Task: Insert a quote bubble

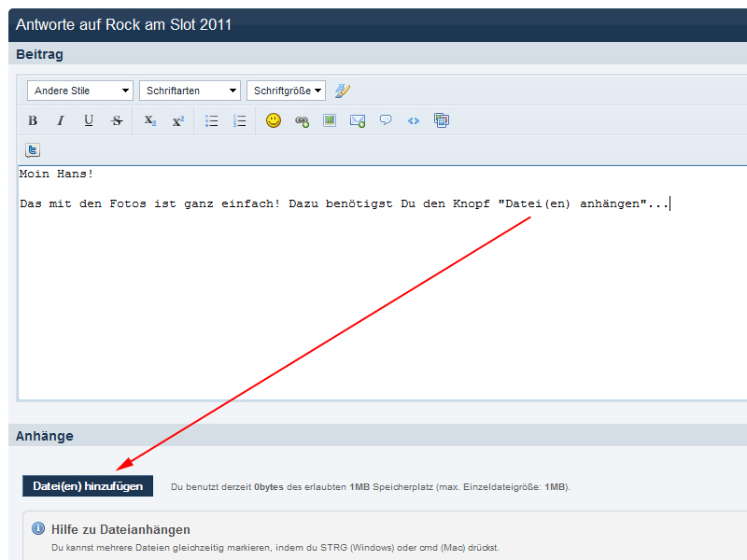Action: 386,120
